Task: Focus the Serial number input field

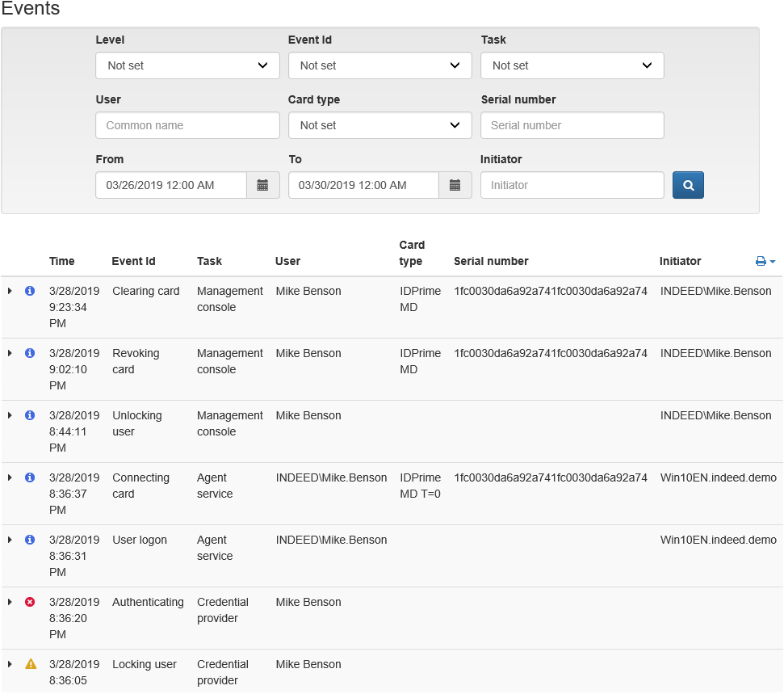Action: (x=572, y=125)
